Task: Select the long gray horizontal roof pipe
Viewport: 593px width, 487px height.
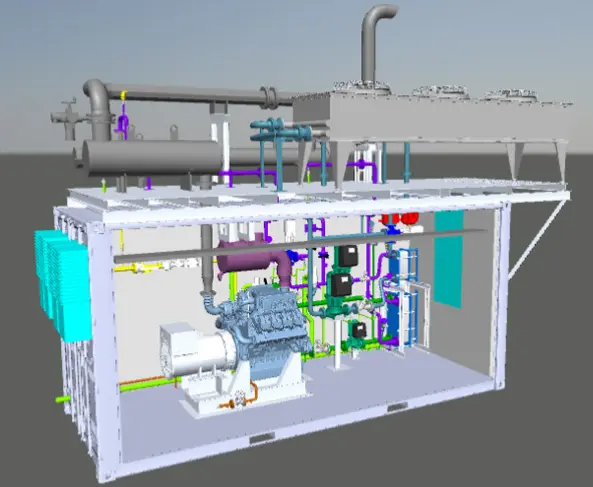Action: point(189,93)
